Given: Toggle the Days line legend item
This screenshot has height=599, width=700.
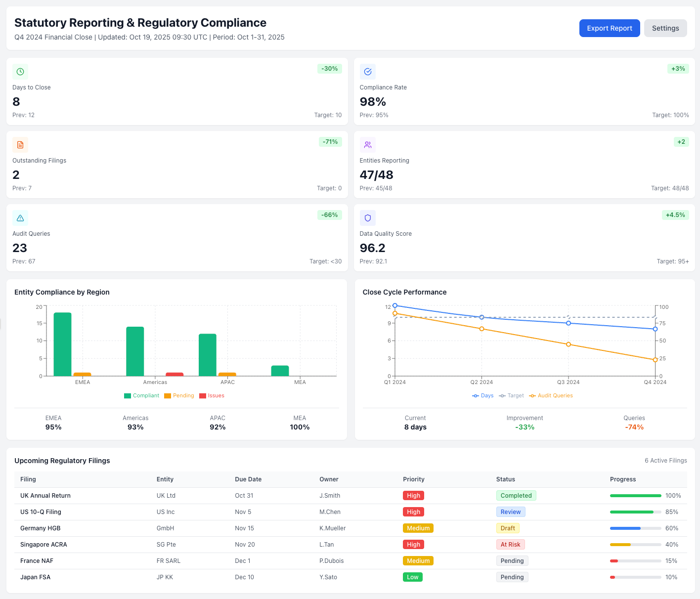Looking at the screenshot, I should pyautogui.click(x=483, y=396).
